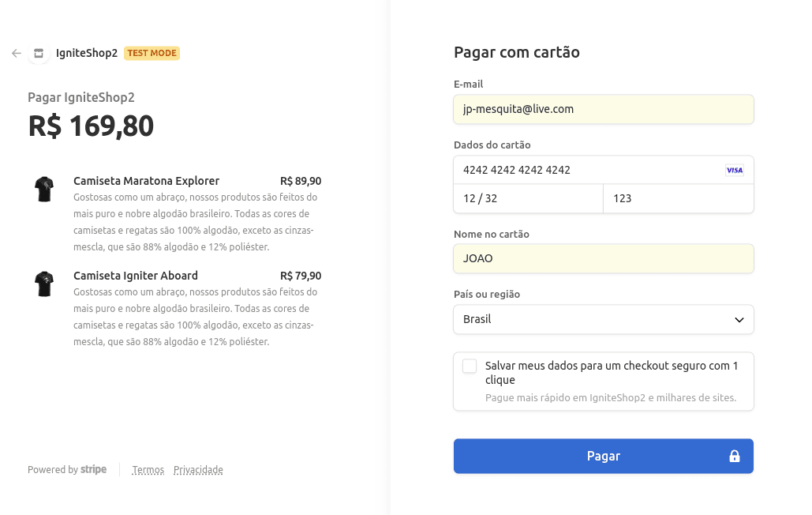The height and width of the screenshot is (515, 812).
Task: Click the expiry date field 12 / 32
Action: (528, 198)
